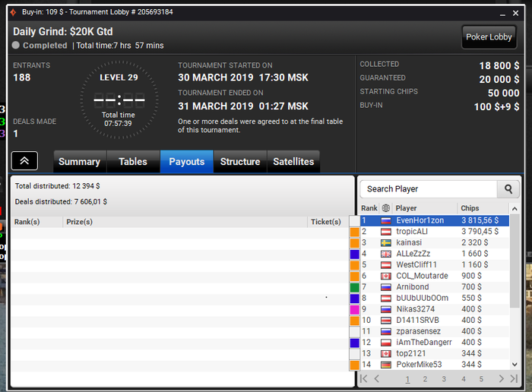Viewport: 532px width, 392px height.
Task: Click orange color tag next to tropicALI
Action: pyautogui.click(x=355, y=232)
